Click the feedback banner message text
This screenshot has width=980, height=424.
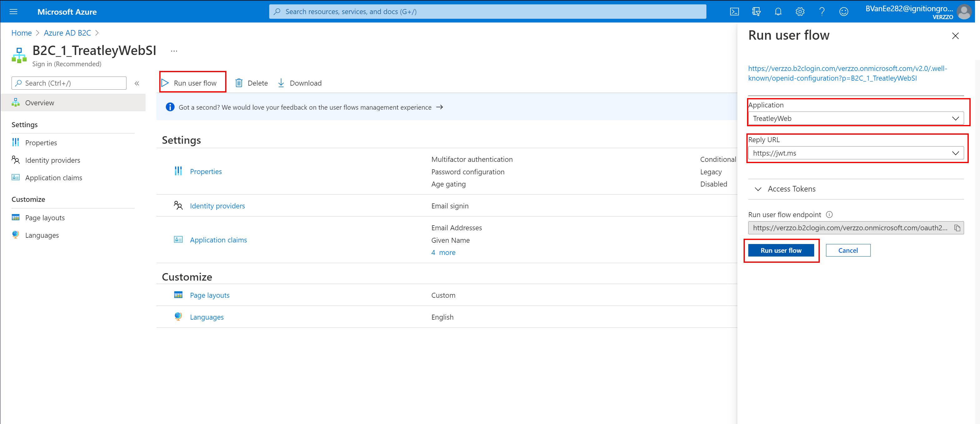coord(305,107)
